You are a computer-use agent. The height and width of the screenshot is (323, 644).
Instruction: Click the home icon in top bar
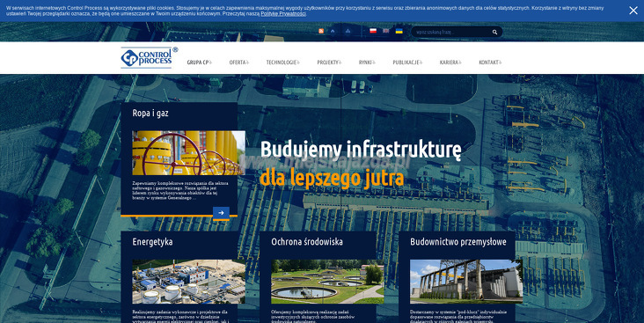tap(333, 31)
